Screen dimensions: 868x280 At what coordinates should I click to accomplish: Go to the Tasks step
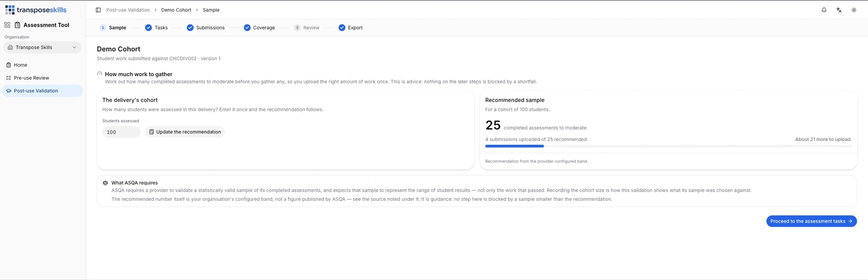click(156, 28)
